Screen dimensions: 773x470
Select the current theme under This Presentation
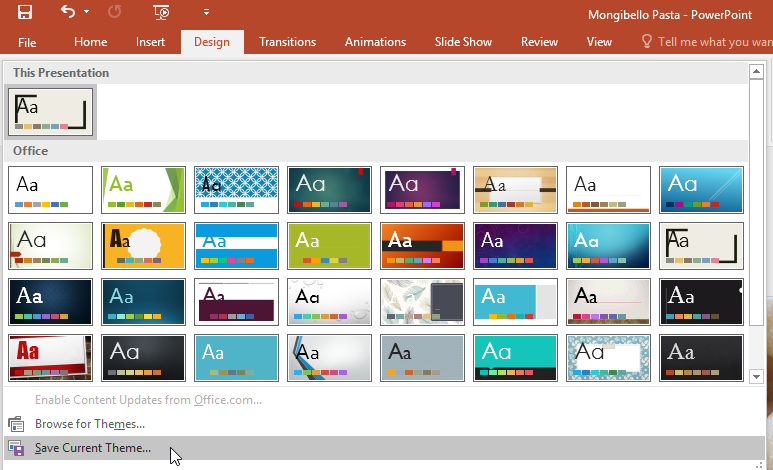(50, 112)
